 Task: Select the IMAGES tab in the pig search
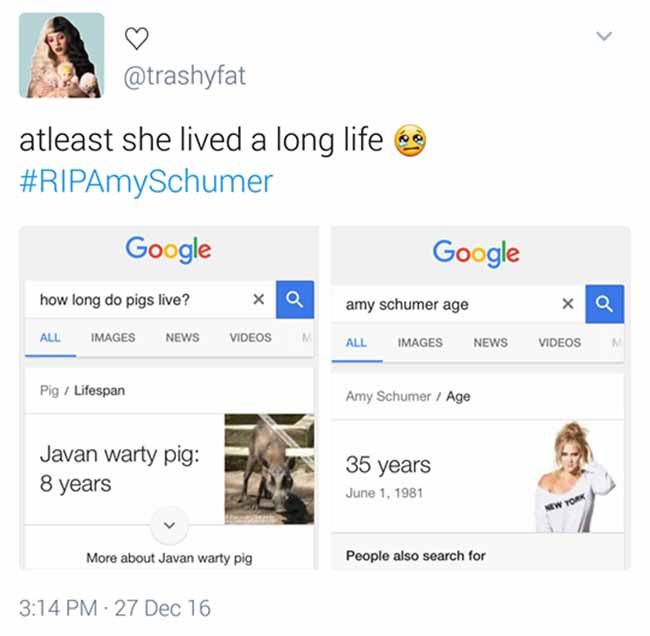point(113,337)
